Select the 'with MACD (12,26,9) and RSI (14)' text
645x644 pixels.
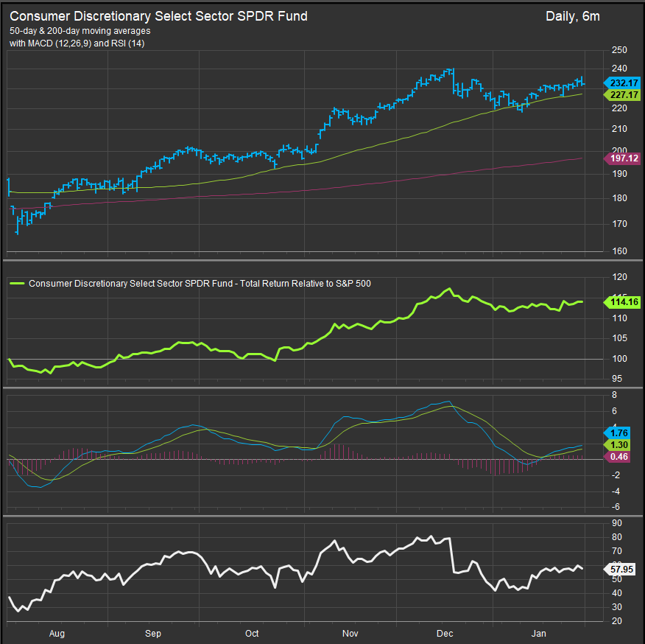77,43
